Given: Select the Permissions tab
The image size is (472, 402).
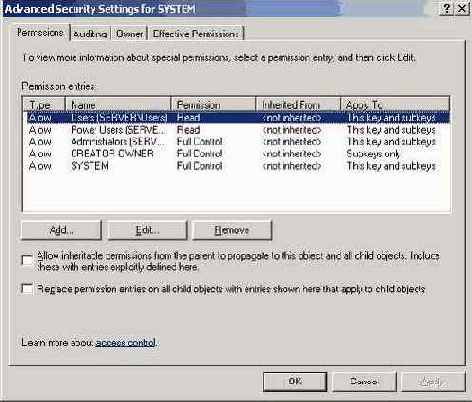Looking at the screenshot, I should pyautogui.click(x=41, y=33).
